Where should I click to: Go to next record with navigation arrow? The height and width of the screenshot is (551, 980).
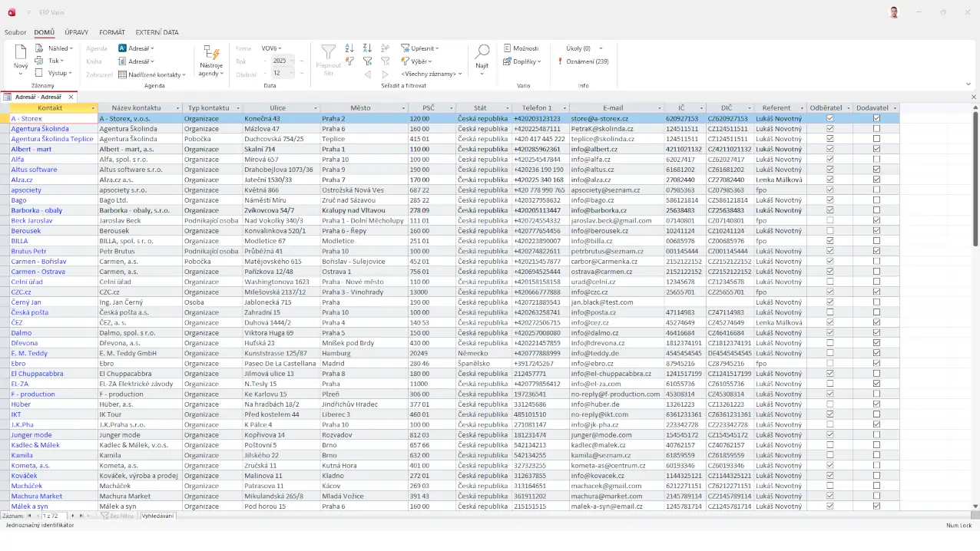tap(71, 516)
